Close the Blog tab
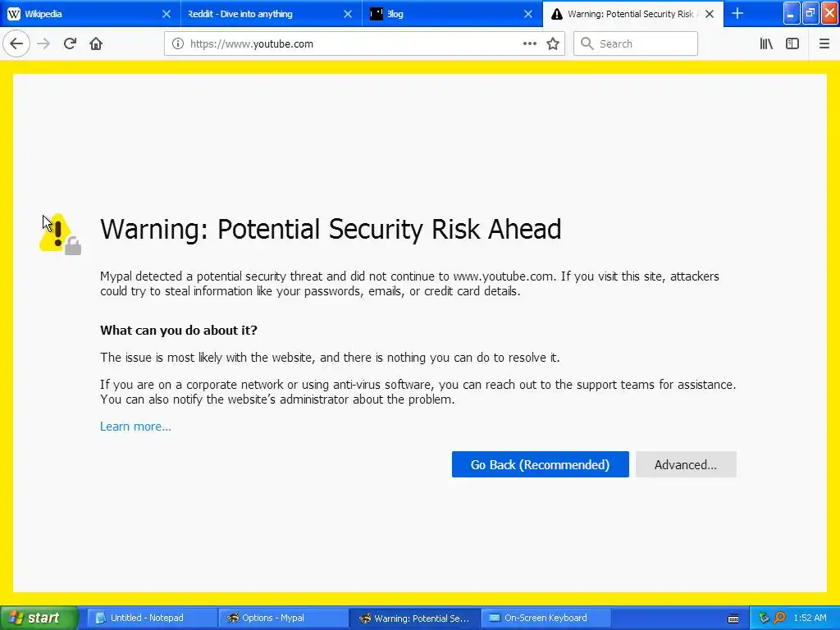The height and width of the screenshot is (630, 840). point(528,14)
